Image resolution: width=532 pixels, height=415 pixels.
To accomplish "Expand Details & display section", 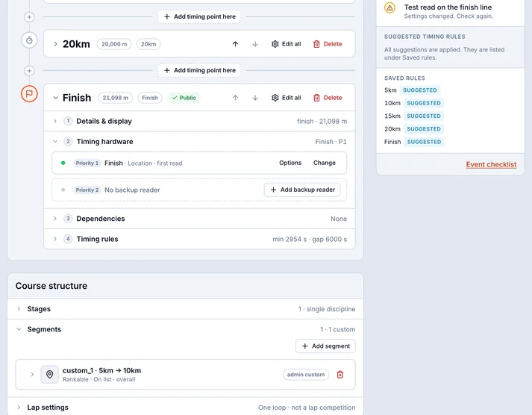I will point(55,121).
